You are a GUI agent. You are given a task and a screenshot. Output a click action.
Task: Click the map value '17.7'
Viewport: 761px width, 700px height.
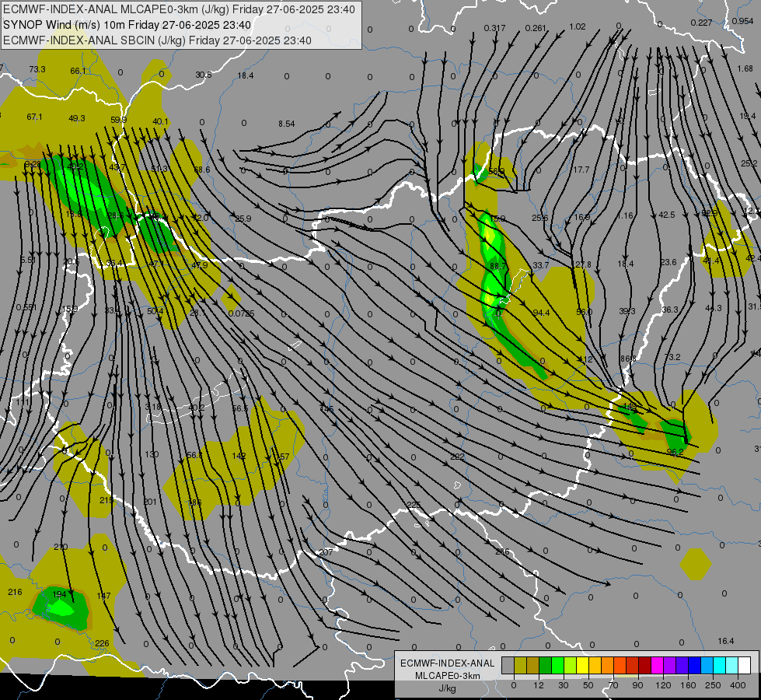(x=581, y=170)
